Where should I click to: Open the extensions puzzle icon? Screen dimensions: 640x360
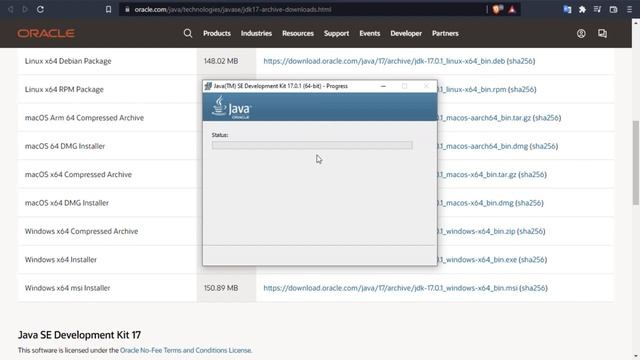click(582, 9)
